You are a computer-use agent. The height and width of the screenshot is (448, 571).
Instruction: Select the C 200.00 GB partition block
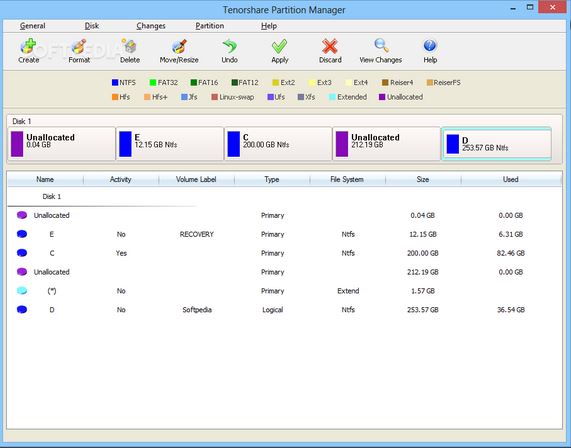pos(279,143)
